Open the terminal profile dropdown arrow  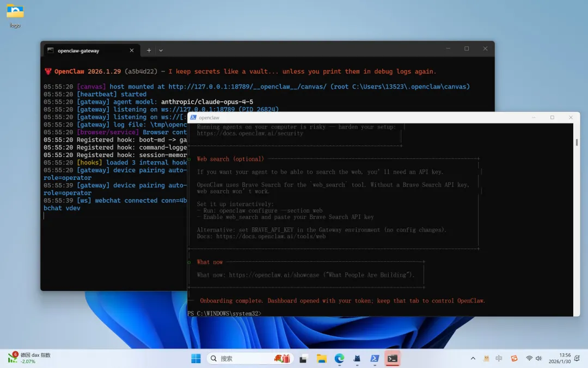(161, 50)
